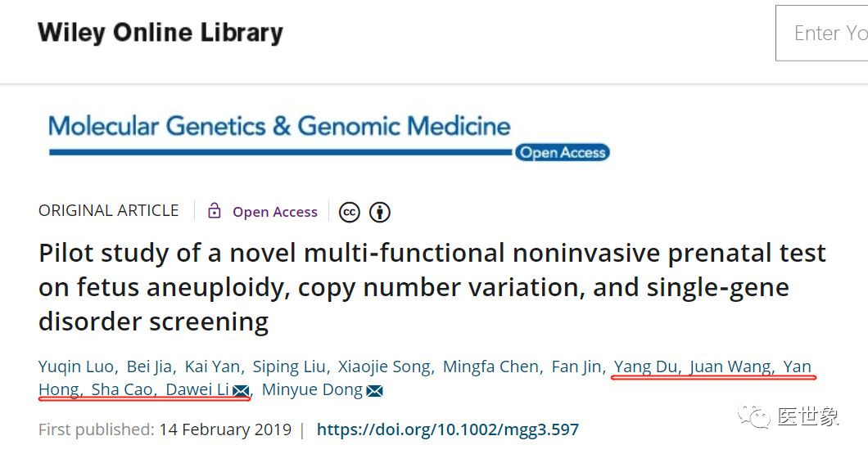Focus the search input field at top right
This screenshot has height=454, width=868.
coord(821,33)
